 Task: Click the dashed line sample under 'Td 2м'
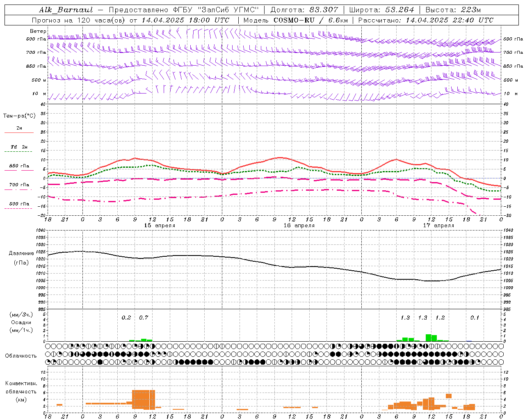[18, 151]
